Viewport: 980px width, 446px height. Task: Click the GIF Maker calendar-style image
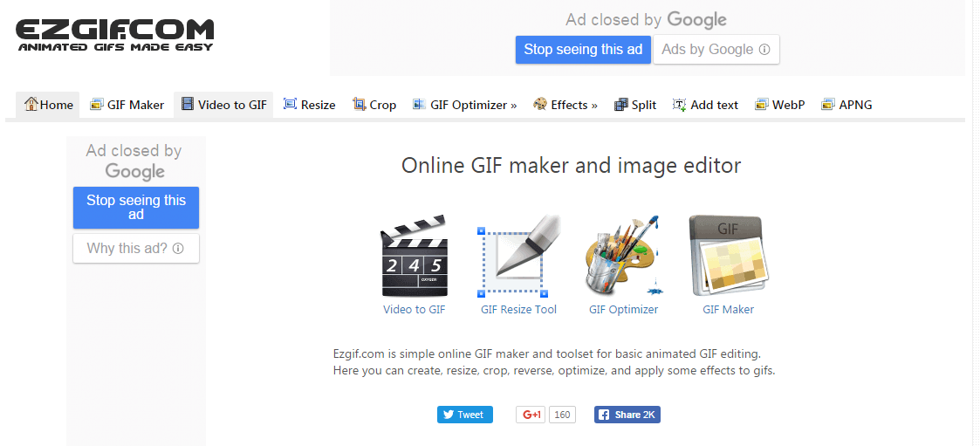pyautogui.click(x=728, y=256)
